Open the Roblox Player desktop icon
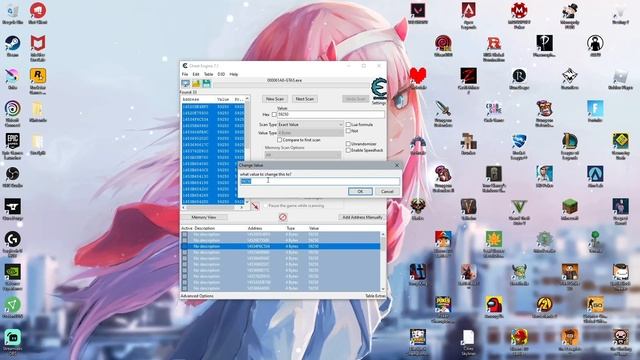This screenshot has width=640, height=360. click(620, 76)
